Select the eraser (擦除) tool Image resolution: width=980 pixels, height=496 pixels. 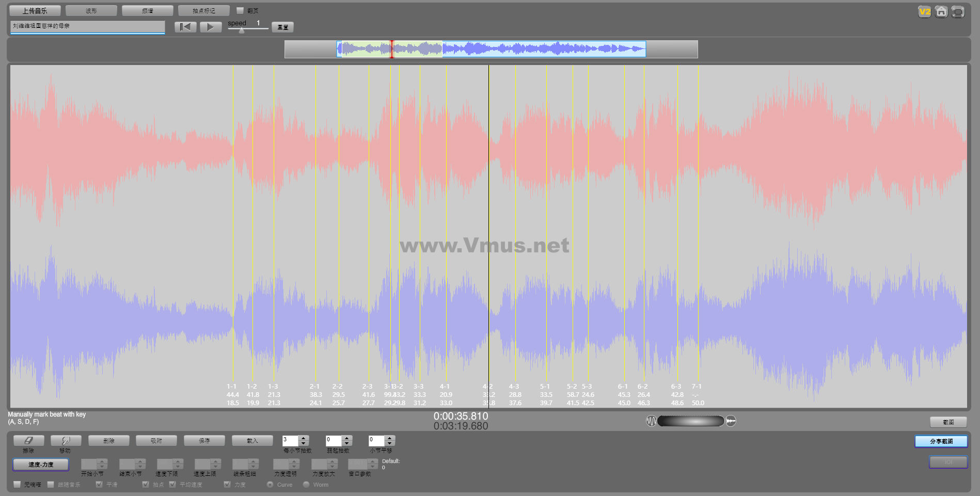[x=28, y=441]
